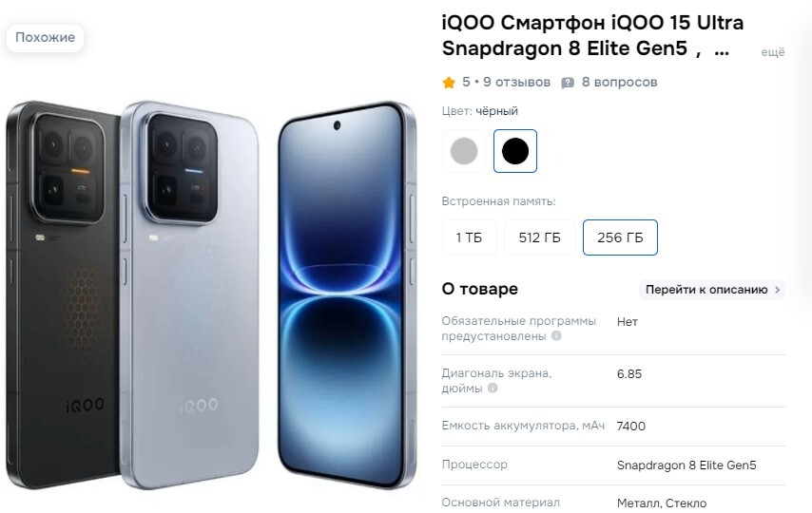Expand title with ещё link
This screenshot has height=513, width=812.
pos(773,52)
